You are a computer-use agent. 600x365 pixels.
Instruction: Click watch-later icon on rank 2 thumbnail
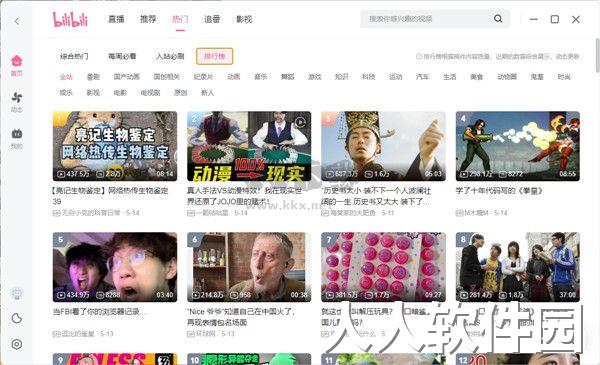300,122
